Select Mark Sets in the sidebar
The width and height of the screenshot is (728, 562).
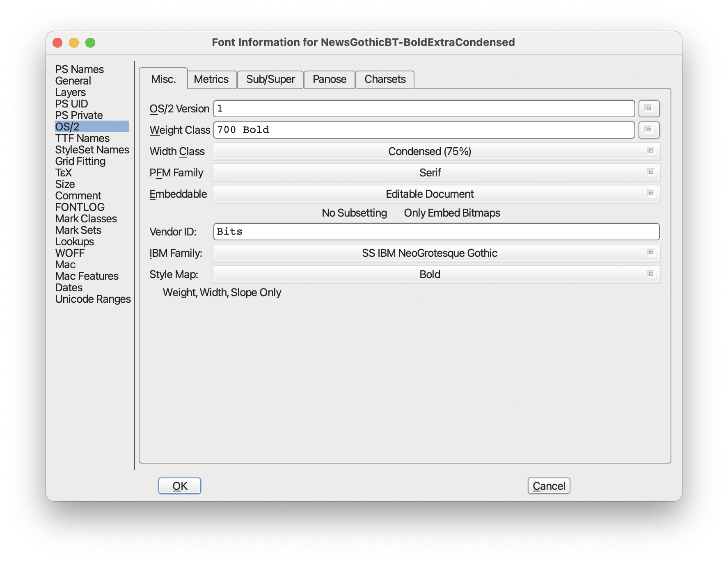point(78,230)
